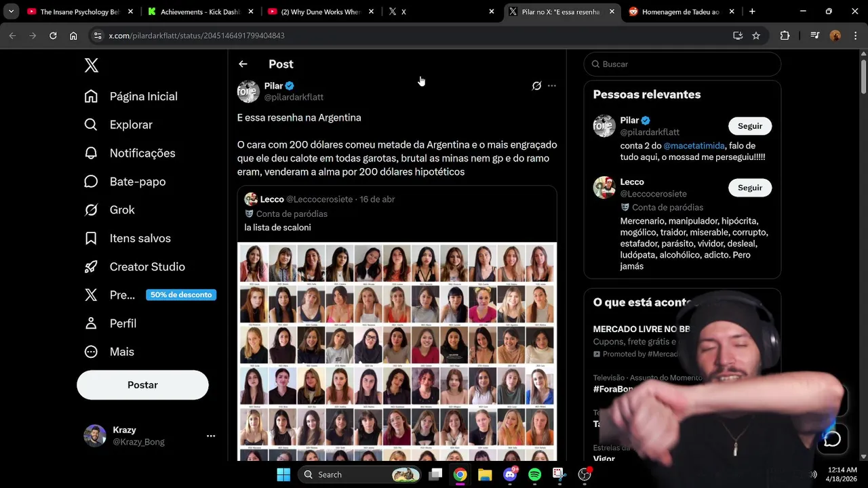The image size is (868, 488).
Task: Open browser extensions puzzle icon
Action: coord(785,35)
